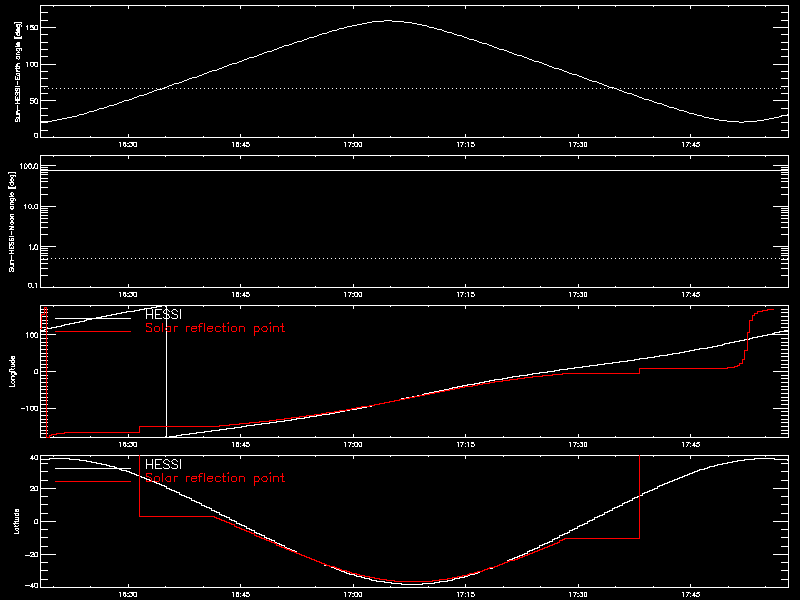Click the 0.1 tick on Moon angle plot

pyautogui.click(x=32, y=285)
